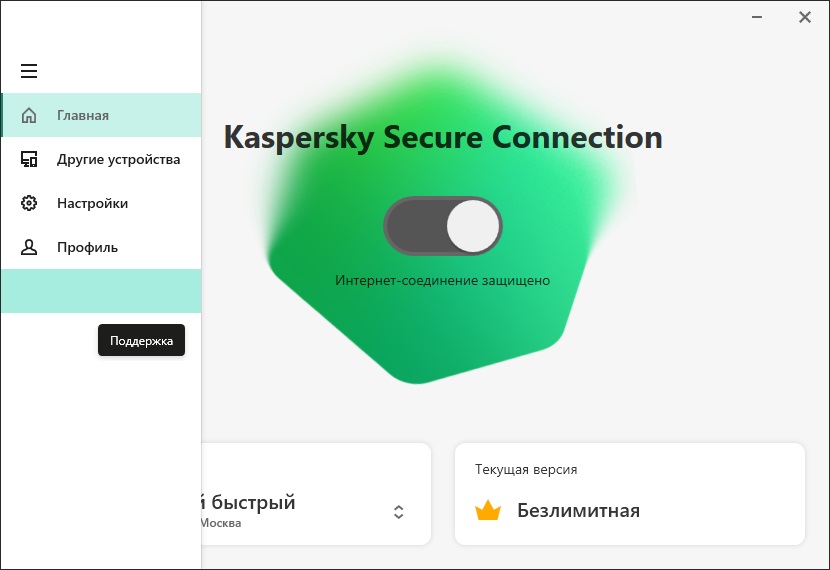Open the Настройки menu item
830x570 pixels.
click(101, 203)
